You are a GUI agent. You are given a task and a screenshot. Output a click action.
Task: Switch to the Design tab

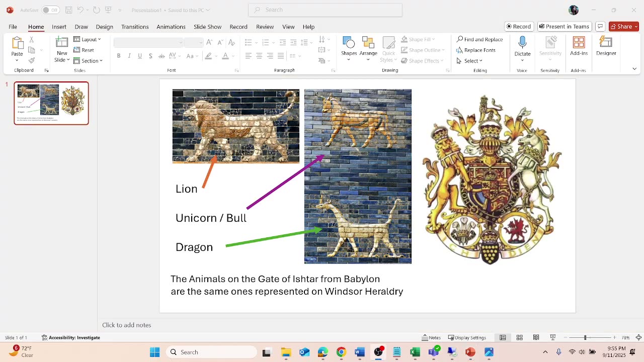point(104,27)
